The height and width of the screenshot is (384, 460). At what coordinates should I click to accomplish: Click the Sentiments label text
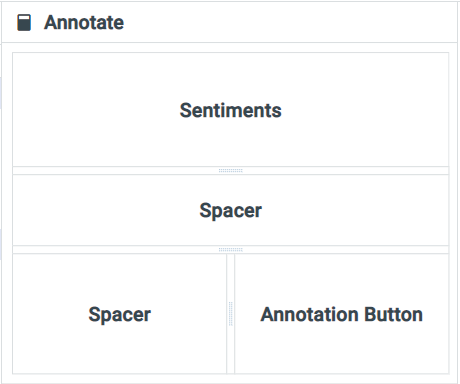click(231, 110)
